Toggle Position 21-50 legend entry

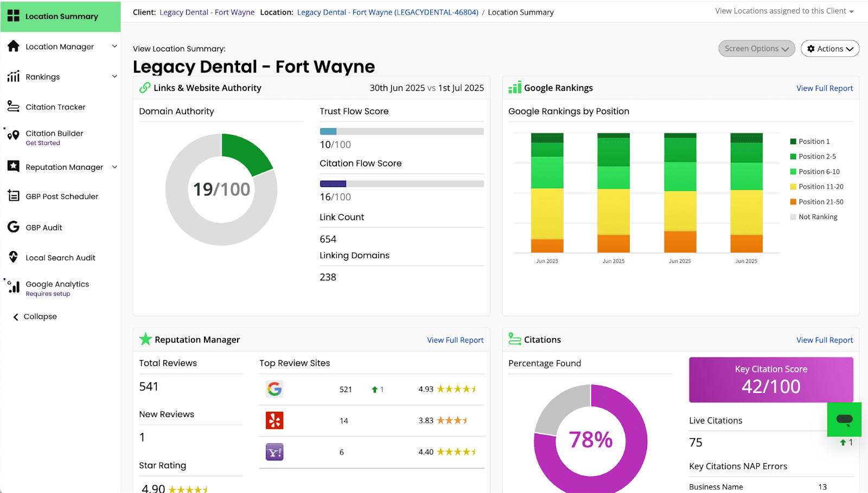pos(816,202)
